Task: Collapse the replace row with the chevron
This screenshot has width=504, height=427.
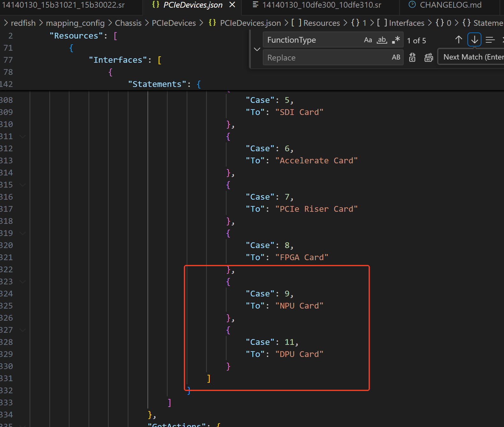Action: click(257, 49)
